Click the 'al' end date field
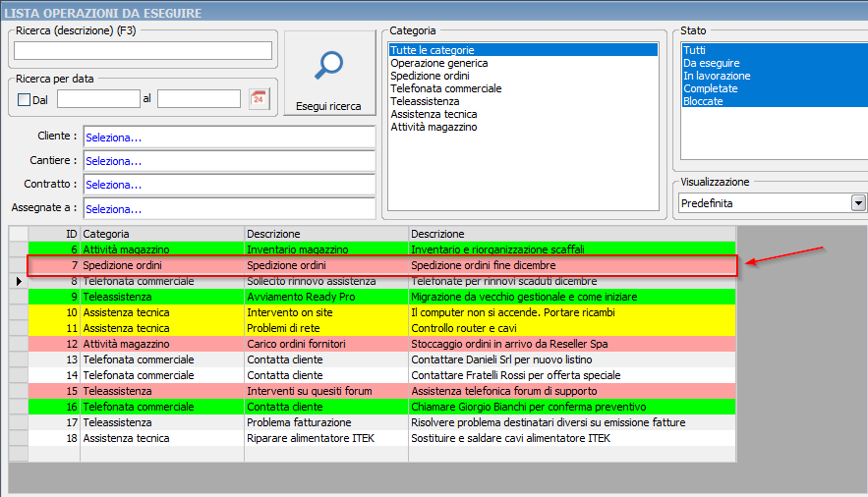The width and height of the screenshot is (868, 497). 199,98
